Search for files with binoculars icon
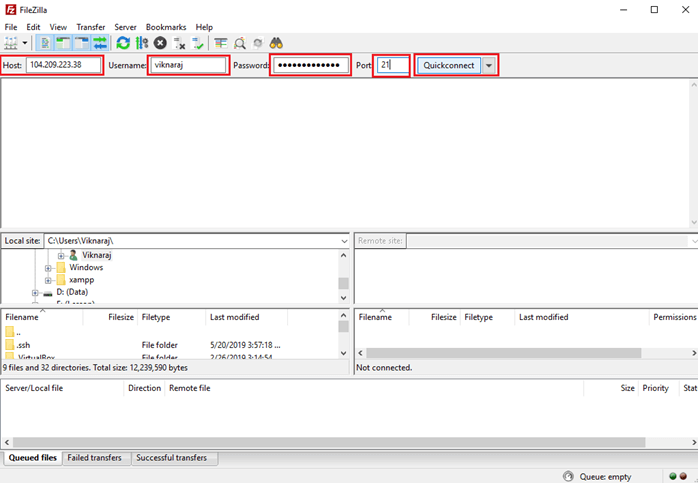The width and height of the screenshot is (698, 483). (276, 43)
